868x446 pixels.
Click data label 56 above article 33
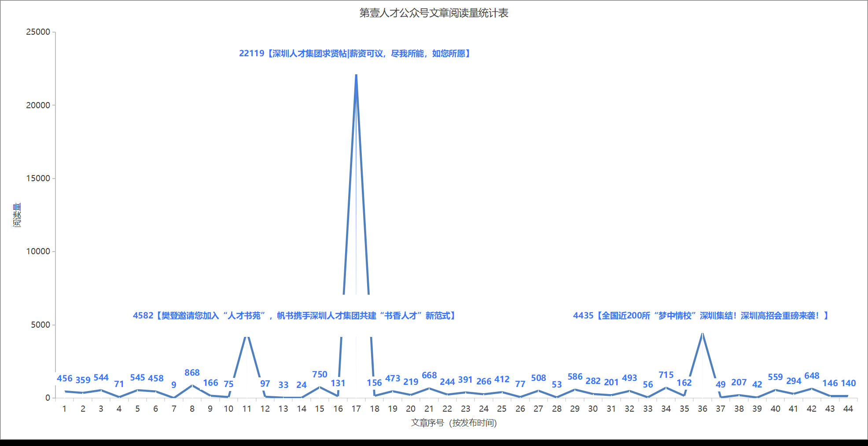point(648,384)
